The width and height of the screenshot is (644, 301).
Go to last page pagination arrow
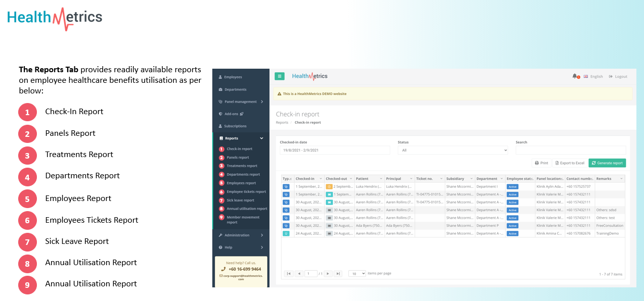(x=338, y=274)
